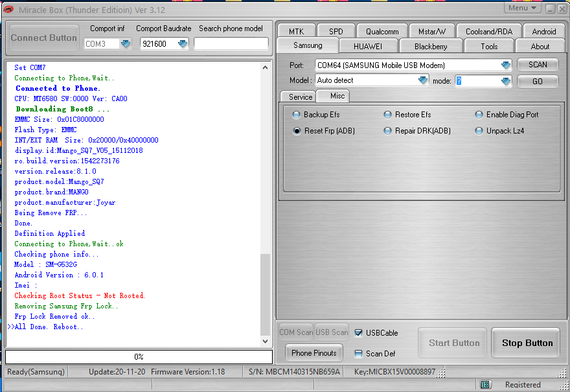Image resolution: width=570 pixels, height=392 pixels.
Task: Click the USB Scan button
Action: pyautogui.click(x=332, y=332)
